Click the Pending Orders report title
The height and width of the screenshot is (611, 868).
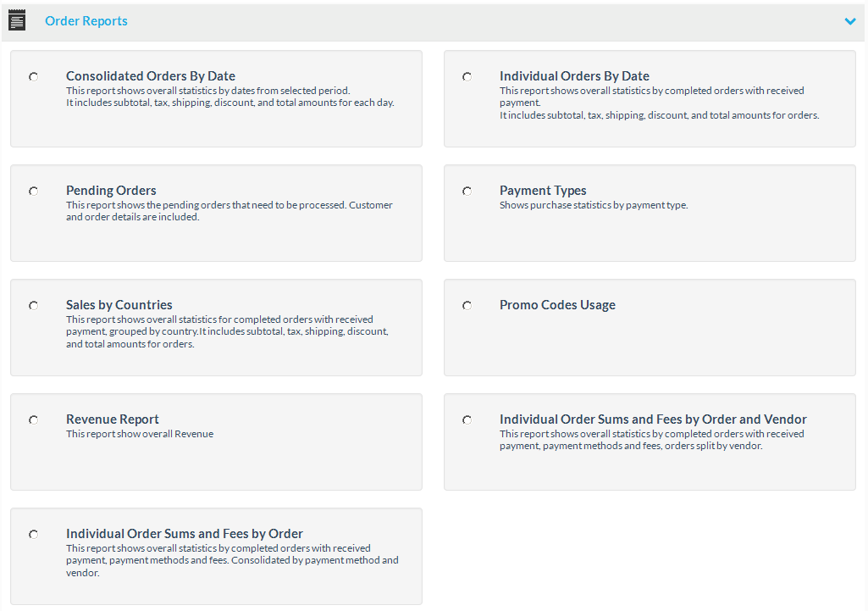point(111,191)
